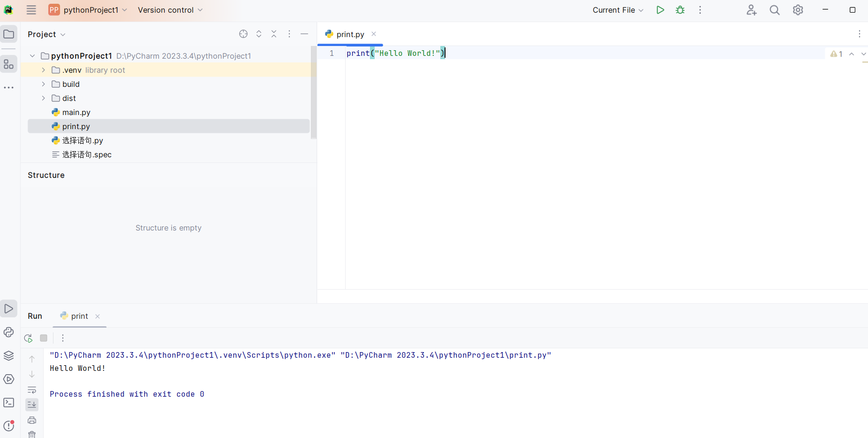This screenshot has width=868, height=438.
Task: Expand the build folder
Action: click(43, 84)
